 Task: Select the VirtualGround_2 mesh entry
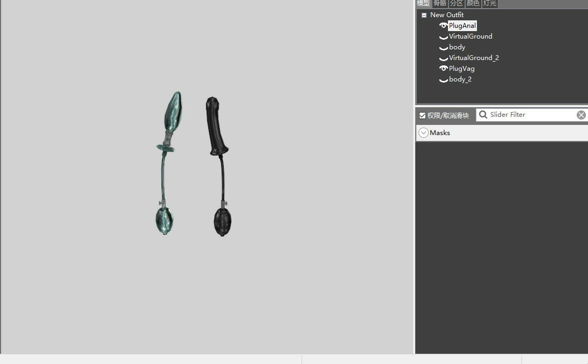(x=474, y=58)
